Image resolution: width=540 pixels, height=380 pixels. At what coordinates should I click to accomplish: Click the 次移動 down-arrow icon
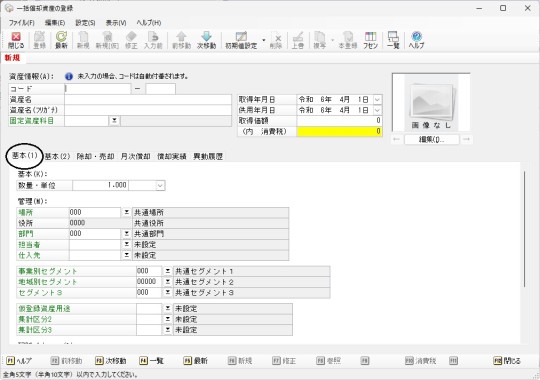coord(206,40)
